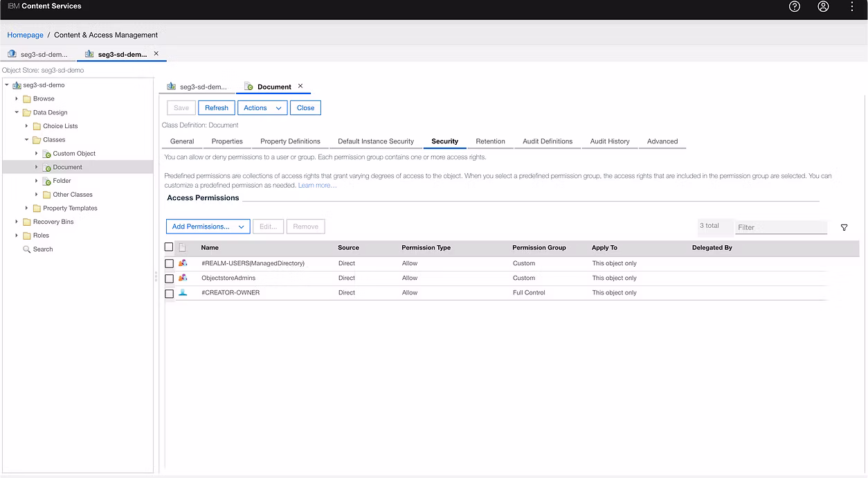Click the Other Classes folder icon
Screen dimensions: 868x478
pos(46,195)
